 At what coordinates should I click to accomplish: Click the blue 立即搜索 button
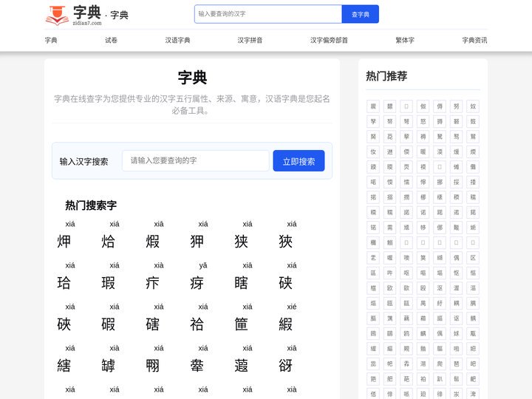coord(299,161)
